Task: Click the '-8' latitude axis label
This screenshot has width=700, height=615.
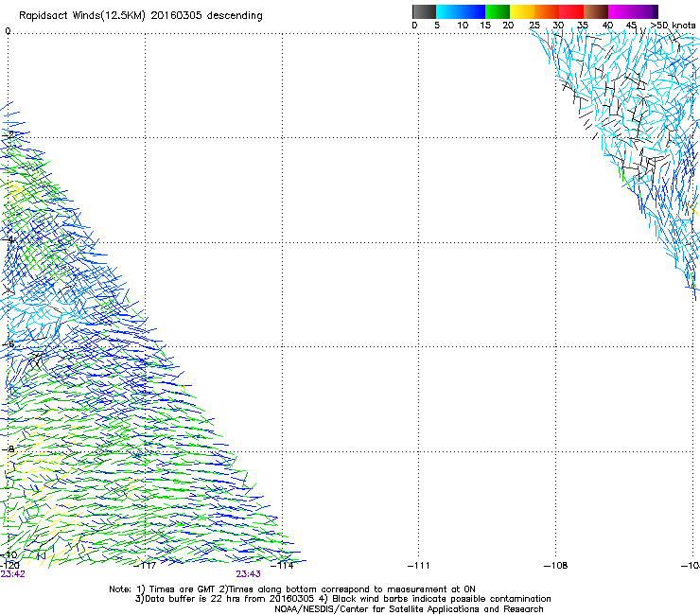Action: point(8,449)
